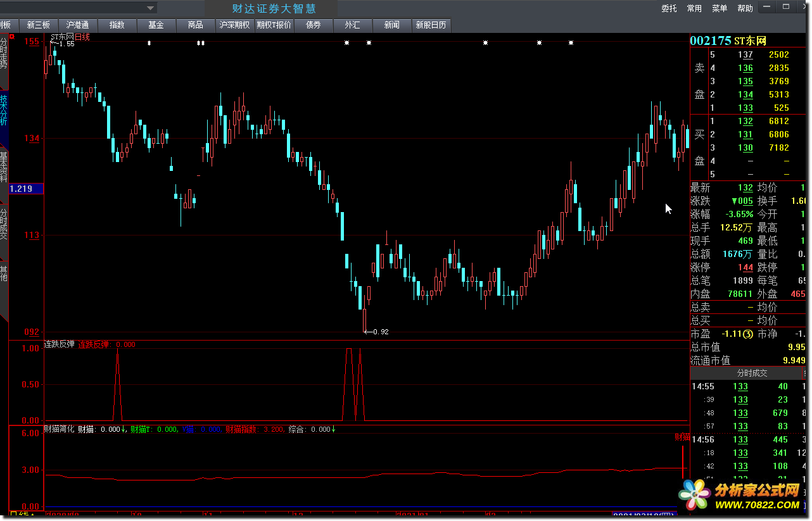The image size is (812, 521).
Task: Open the 新股日历 IPO calendar tab
Action: click(431, 25)
